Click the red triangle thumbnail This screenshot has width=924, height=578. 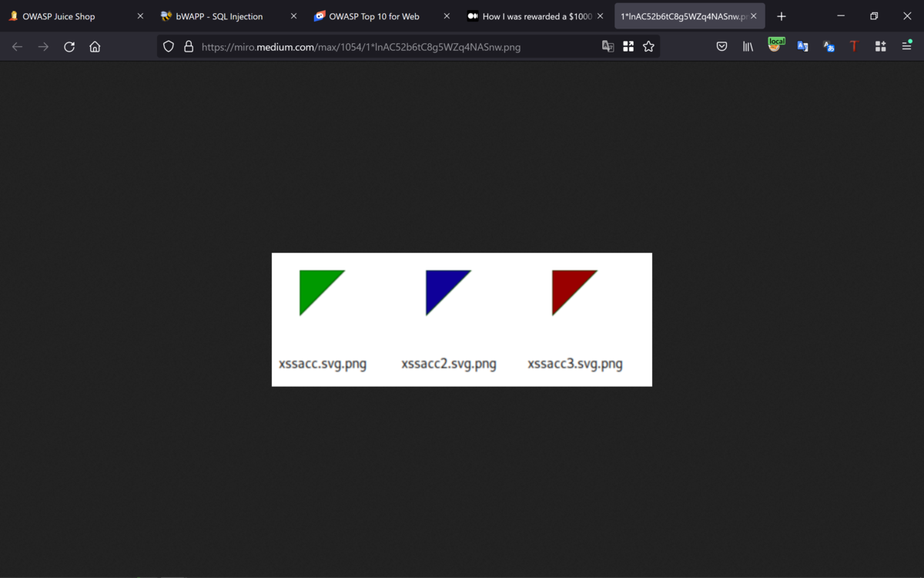tap(574, 292)
